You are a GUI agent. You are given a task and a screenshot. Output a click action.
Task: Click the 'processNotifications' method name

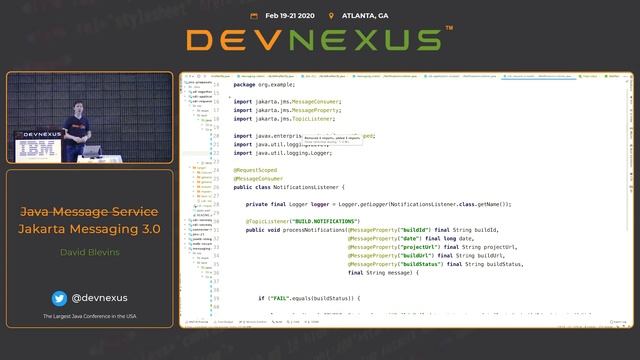coord(314,230)
